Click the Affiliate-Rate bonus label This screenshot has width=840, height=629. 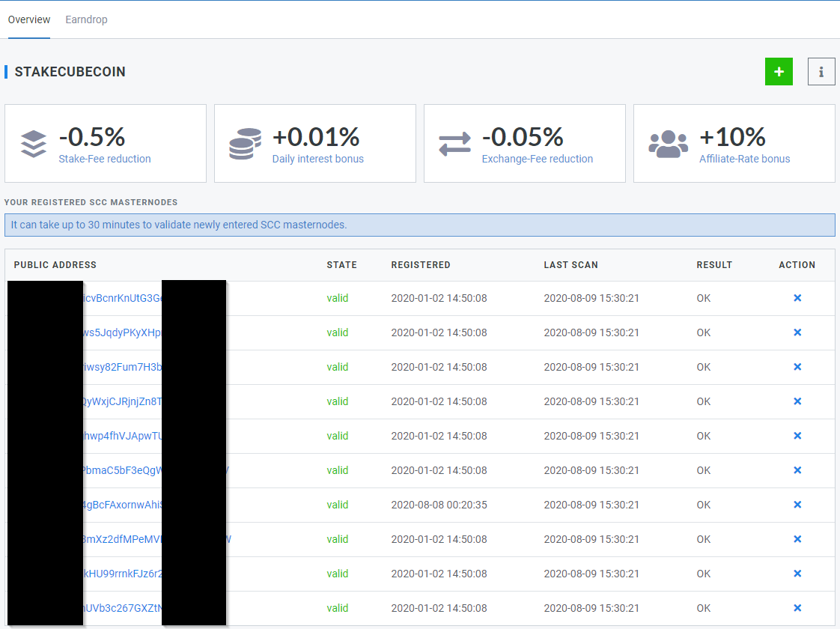coord(745,159)
